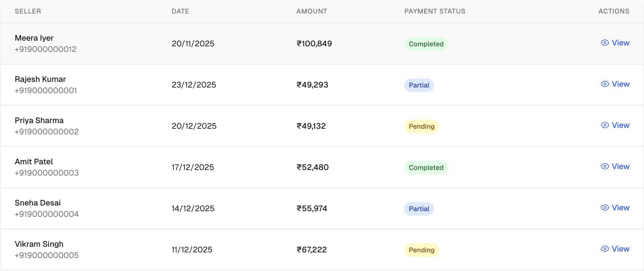Image resolution: width=644 pixels, height=271 pixels.
Task: Click the PAYMENT STATUS column header
Action: coord(435,11)
